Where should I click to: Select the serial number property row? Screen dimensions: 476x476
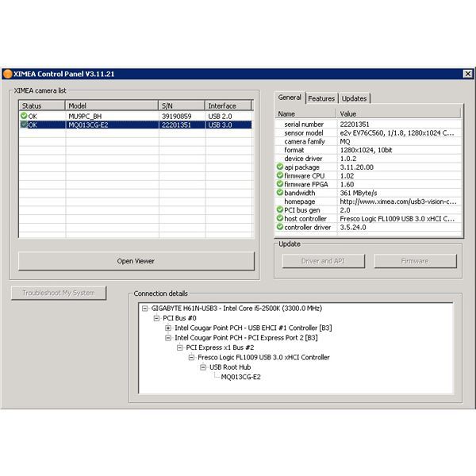tap(369, 125)
